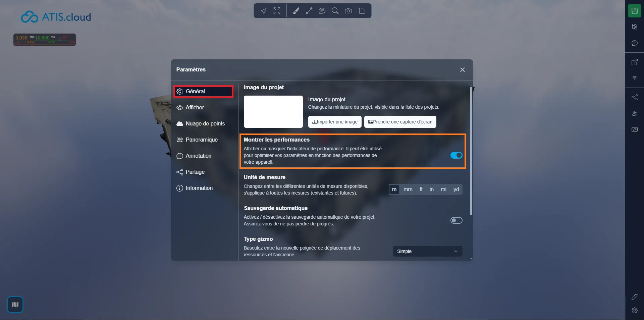Open the Nuage de points tab
This screenshot has height=320, width=644.
click(x=205, y=123)
